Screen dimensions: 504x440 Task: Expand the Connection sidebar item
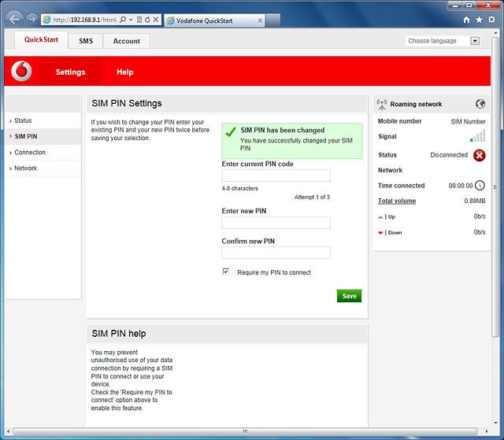30,152
